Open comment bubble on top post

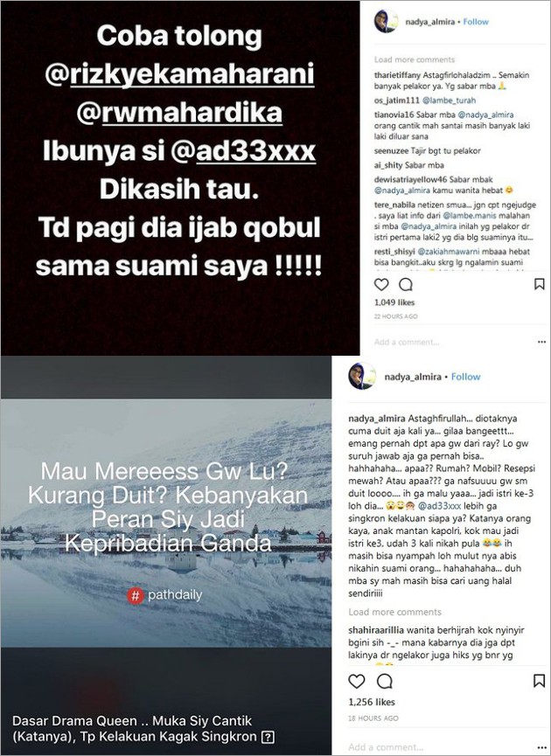(406, 284)
